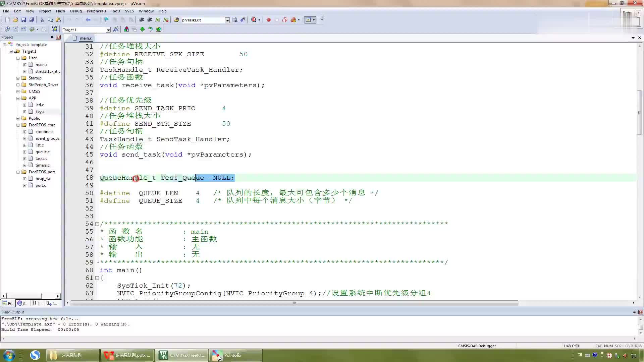Open Options for Target wand icon
The height and width of the screenshot is (362, 644).
[116, 29]
